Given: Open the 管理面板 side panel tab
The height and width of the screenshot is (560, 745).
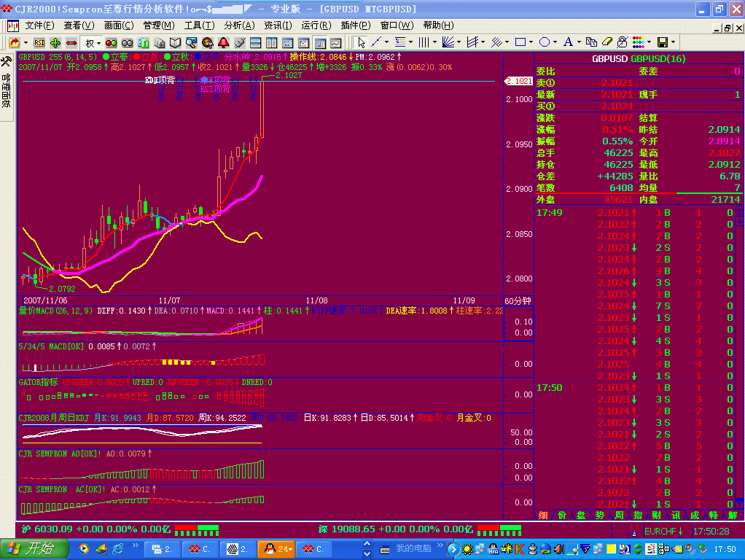Looking at the screenshot, I should pyautogui.click(x=7, y=87).
